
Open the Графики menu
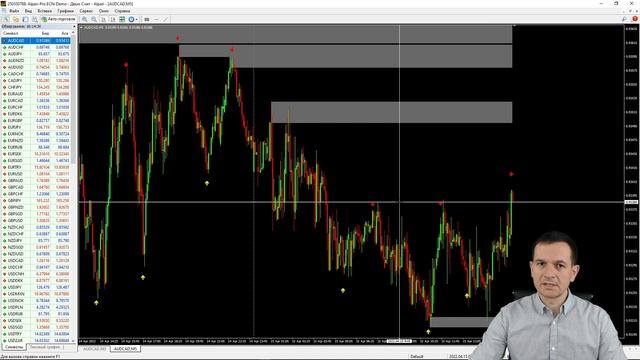(x=65, y=11)
